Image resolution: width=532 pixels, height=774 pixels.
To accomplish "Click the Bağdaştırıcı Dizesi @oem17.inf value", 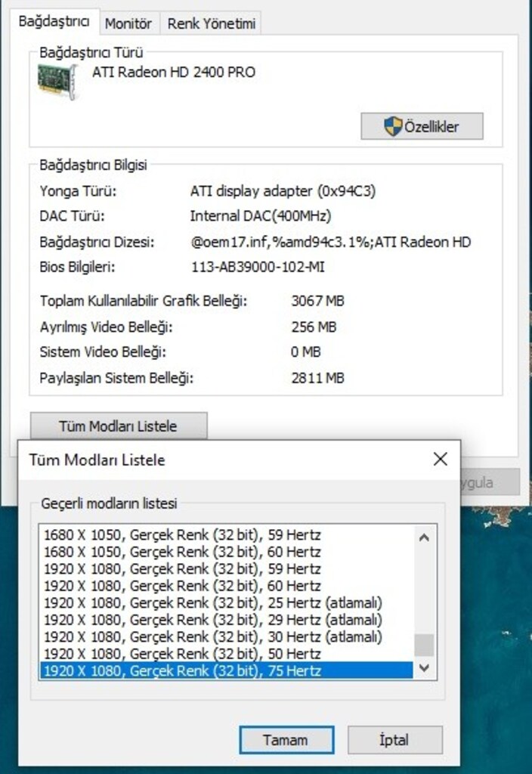I will click(x=331, y=242).
